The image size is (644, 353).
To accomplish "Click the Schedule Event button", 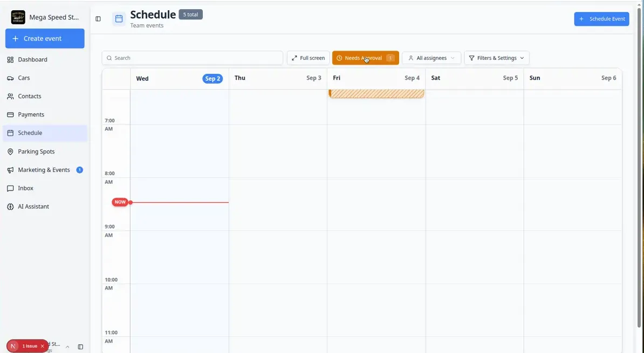I will pos(601,19).
